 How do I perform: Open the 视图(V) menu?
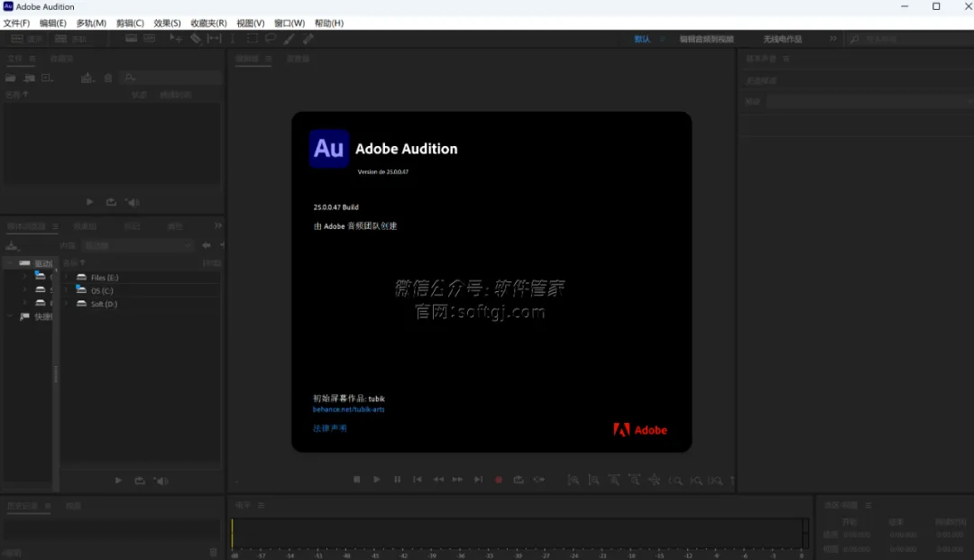[x=251, y=23]
